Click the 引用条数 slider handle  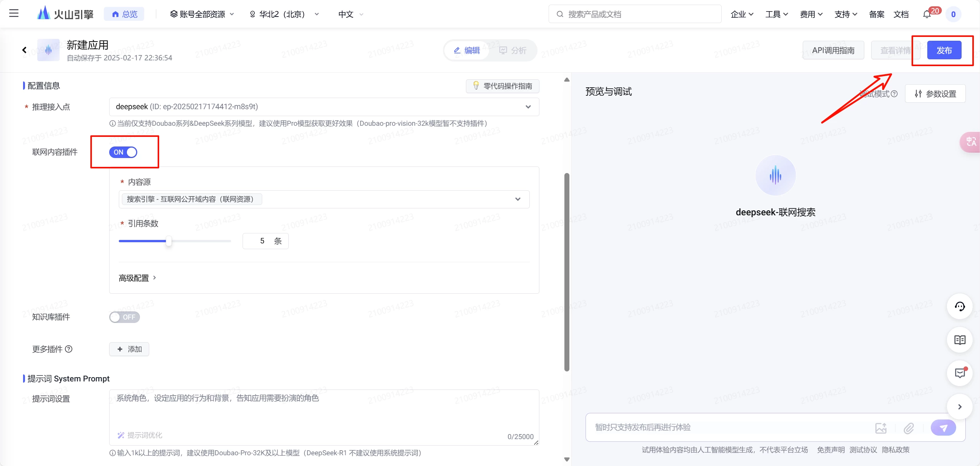[x=168, y=241]
